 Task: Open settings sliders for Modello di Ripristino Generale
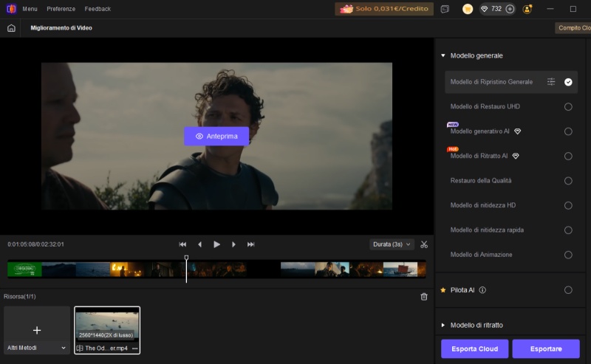coord(551,82)
